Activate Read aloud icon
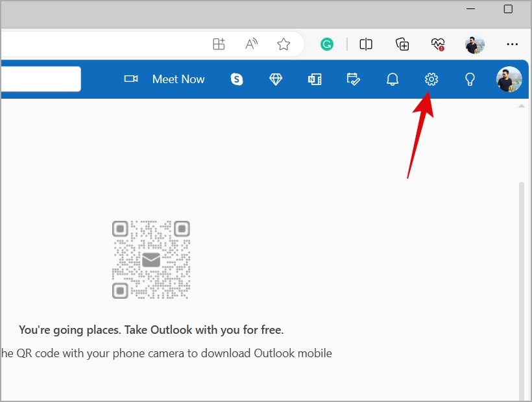The image size is (532, 402). point(252,44)
